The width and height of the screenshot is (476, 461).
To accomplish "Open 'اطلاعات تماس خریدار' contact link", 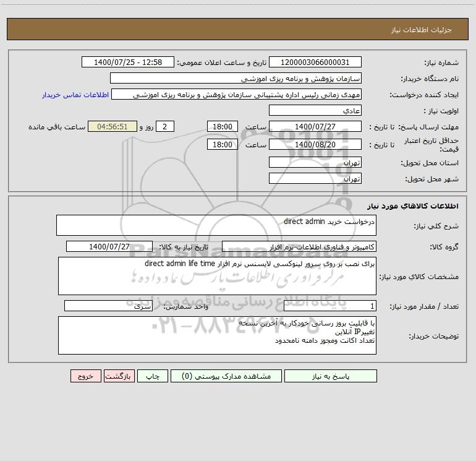I will 75,95.
